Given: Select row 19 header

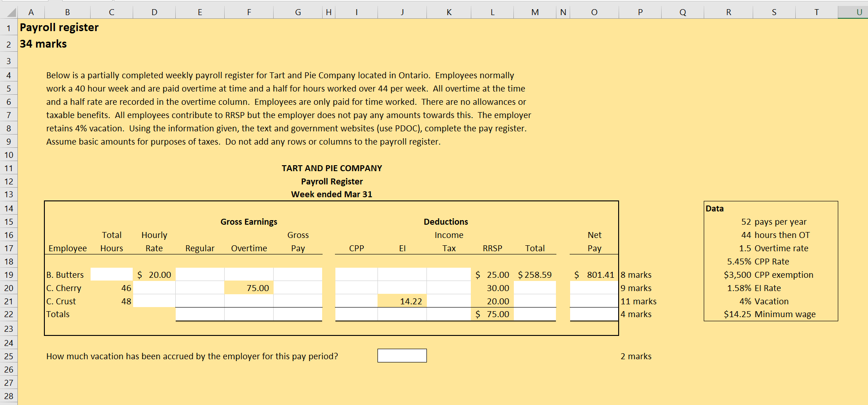Looking at the screenshot, I should 9,275.
